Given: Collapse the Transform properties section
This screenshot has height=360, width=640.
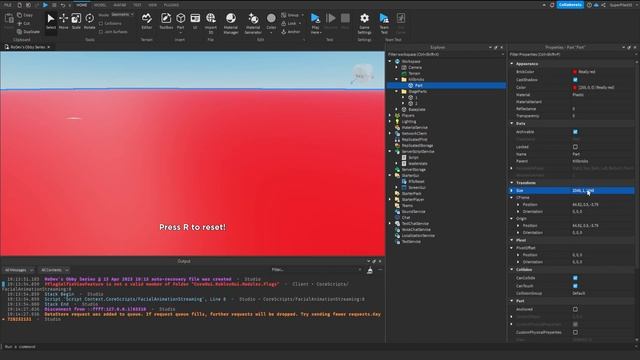Looking at the screenshot, I should click(x=512, y=182).
